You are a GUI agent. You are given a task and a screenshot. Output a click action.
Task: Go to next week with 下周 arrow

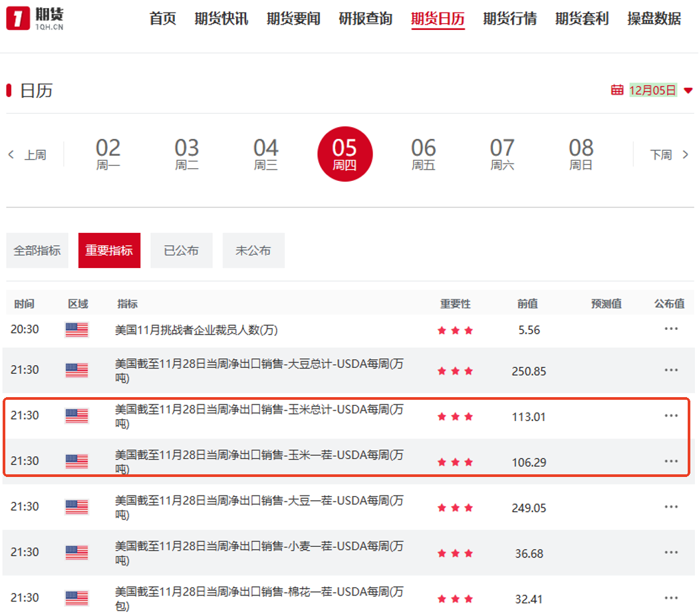coord(685,155)
